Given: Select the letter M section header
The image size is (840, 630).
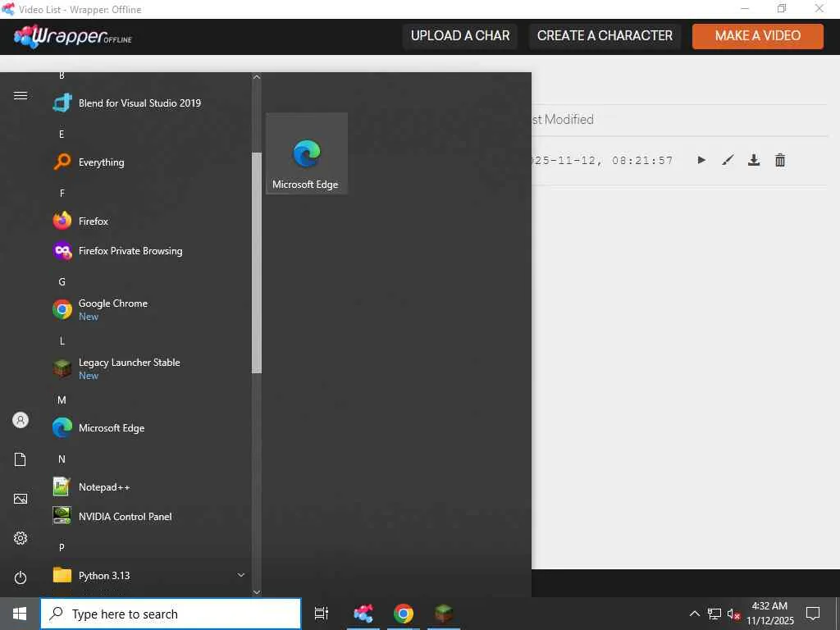Looking at the screenshot, I should tap(62, 400).
